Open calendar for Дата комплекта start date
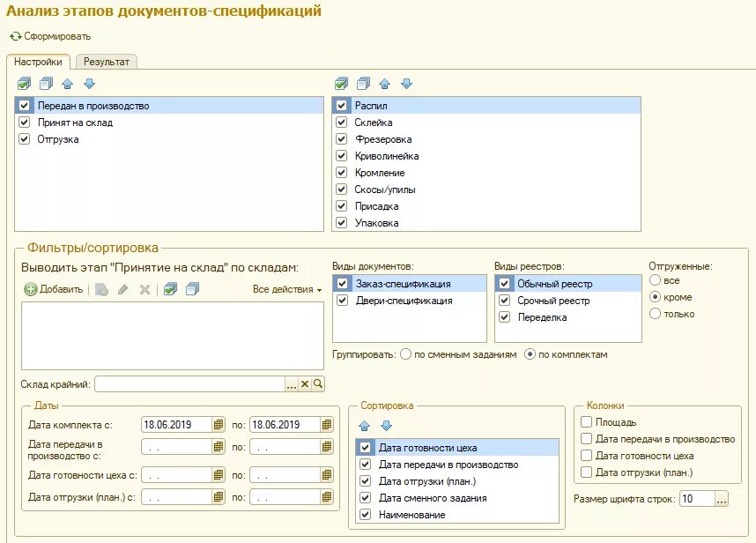Image resolution: width=756 pixels, height=543 pixels. 219,424
